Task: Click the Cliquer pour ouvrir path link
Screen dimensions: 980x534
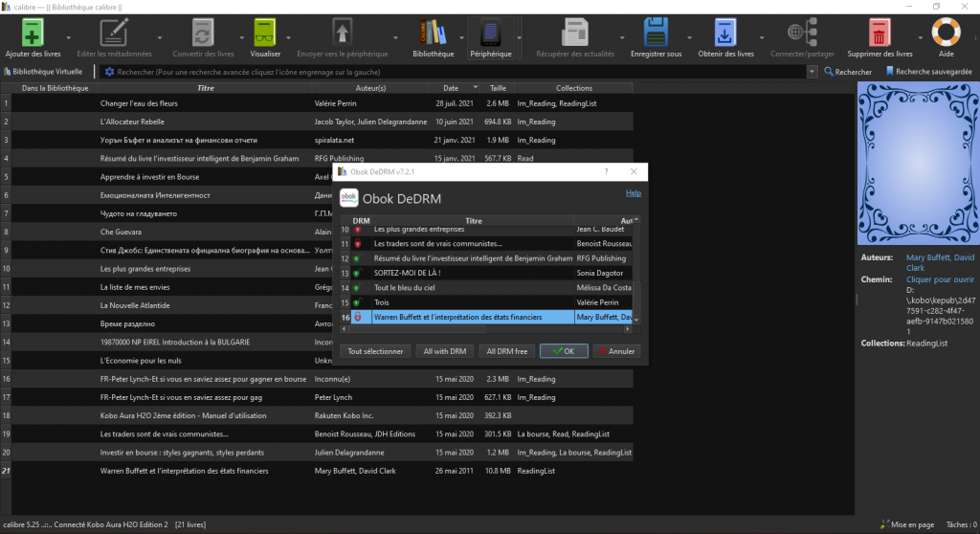Action: (940, 279)
